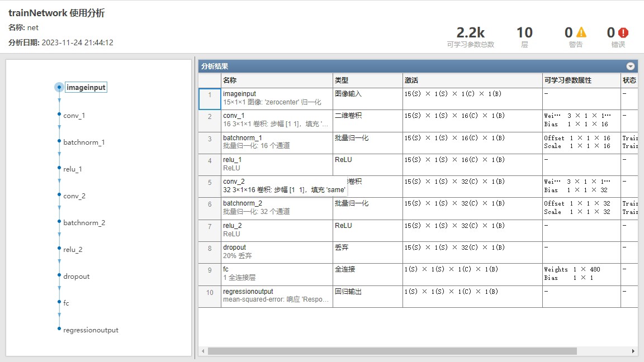This screenshot has width=644, height=362.
Task: Select table row 6 batchnorm_2
Action: click(418, 208)
